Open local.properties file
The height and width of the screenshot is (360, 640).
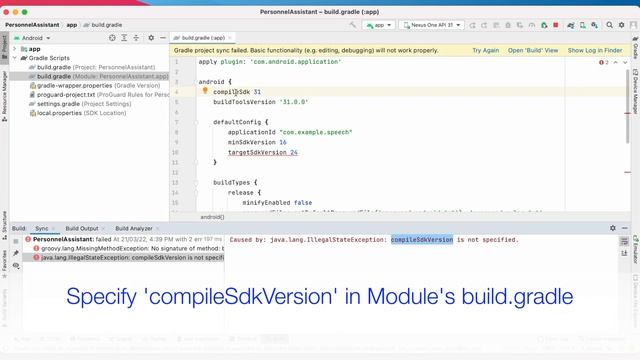[78, 113]
